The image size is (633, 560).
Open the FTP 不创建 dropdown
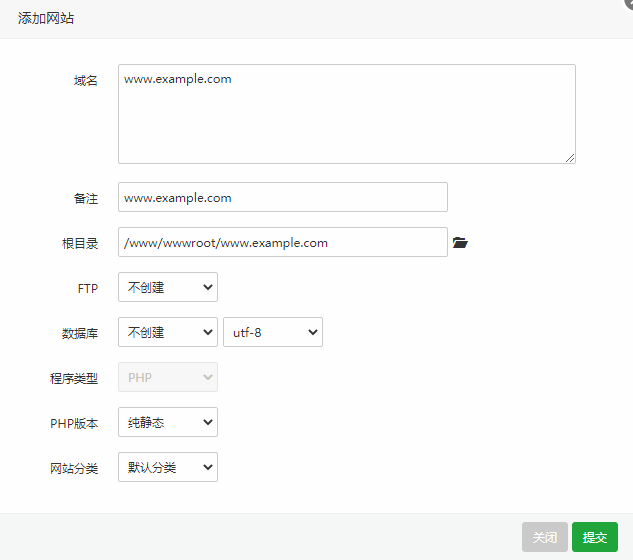(167, 288)
